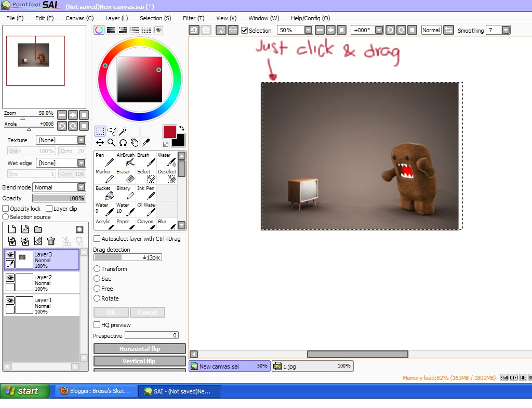
Task: Select the Rotate radio option
Action: (97, 298)
